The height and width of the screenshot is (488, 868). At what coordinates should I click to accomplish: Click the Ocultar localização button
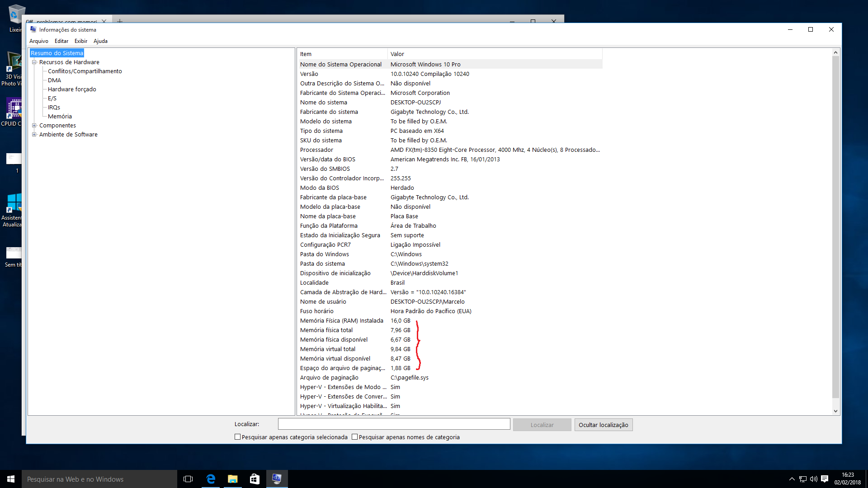[x=603, y=425]
